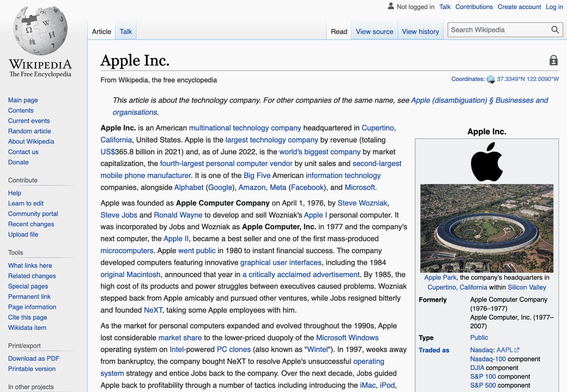Open the View source tab
Viewport: 567px width, 392px height.
pos(375,32)
